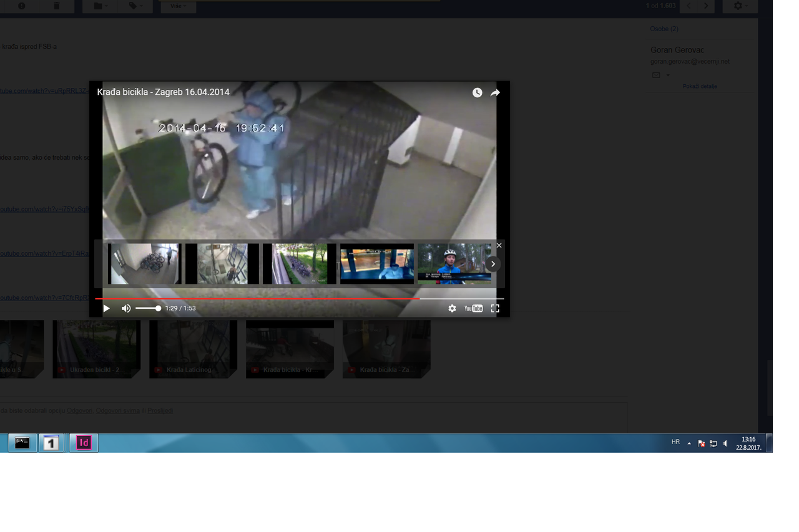Click the share arrow icon on video

point(495,93)
